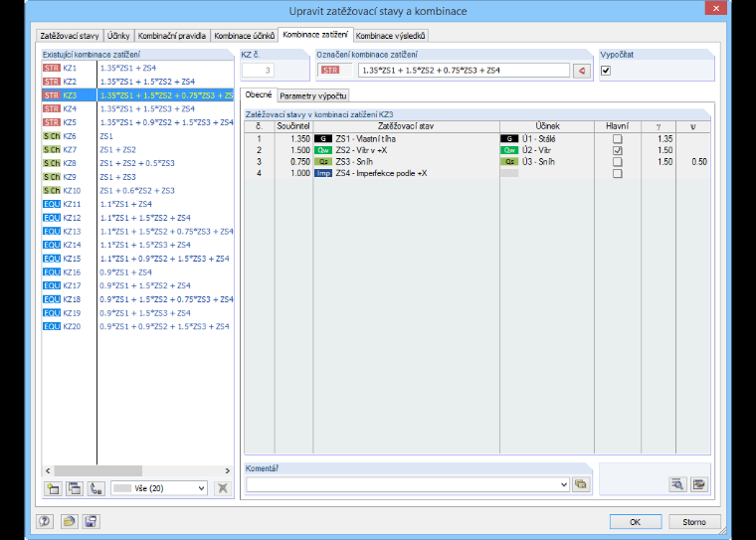Select combination KZ15 in the list
This screenshot has height=540, width=756.
(x=138, y=259)
